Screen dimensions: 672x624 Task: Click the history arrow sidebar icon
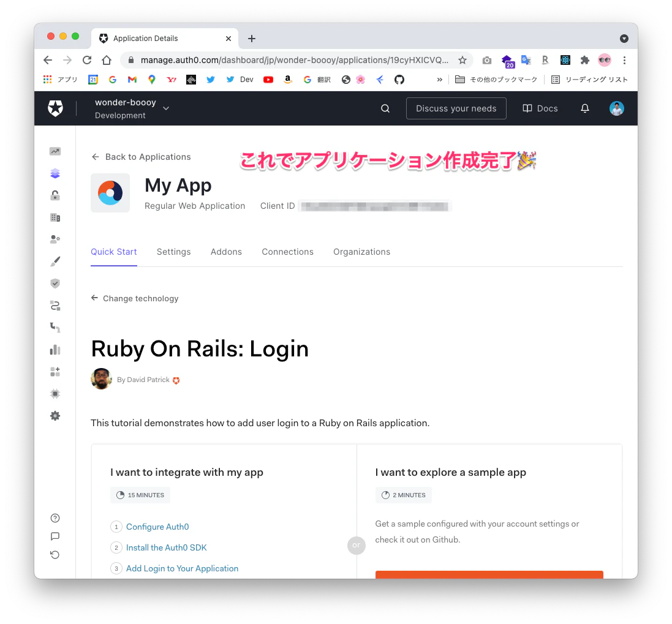pos(55,555)
